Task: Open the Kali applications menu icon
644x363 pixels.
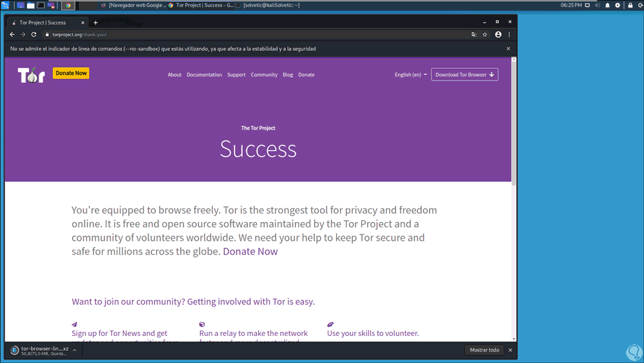Action: 5,5
